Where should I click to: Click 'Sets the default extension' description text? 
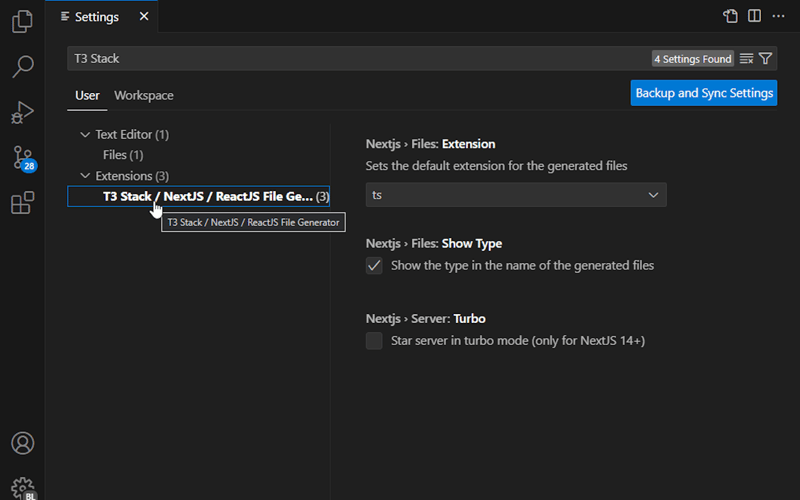(496, 166)
